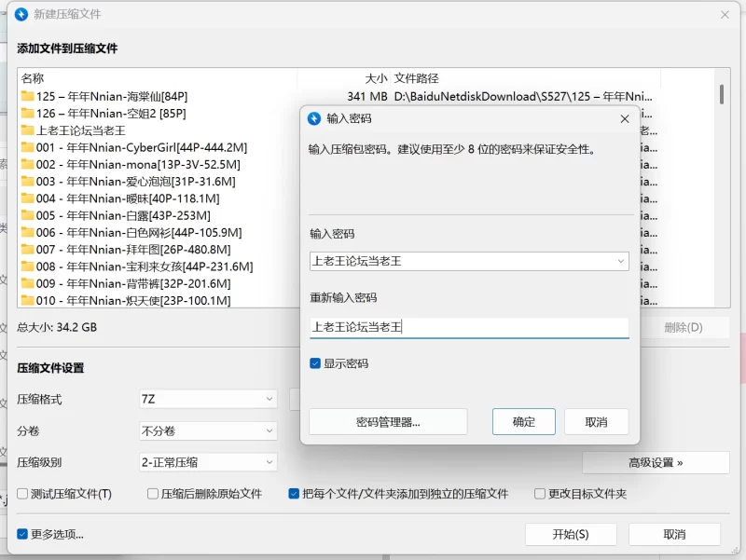This screenshot has width=746, height=560.
Task: Click folder icon for 001 CyberGirl entry
Action: 28,147
